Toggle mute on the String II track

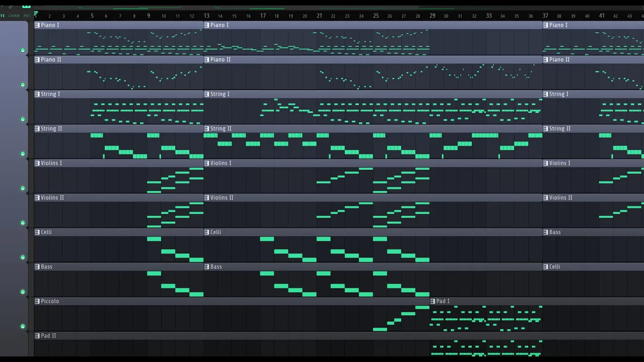pyautogui.click(x=23, y=154)
